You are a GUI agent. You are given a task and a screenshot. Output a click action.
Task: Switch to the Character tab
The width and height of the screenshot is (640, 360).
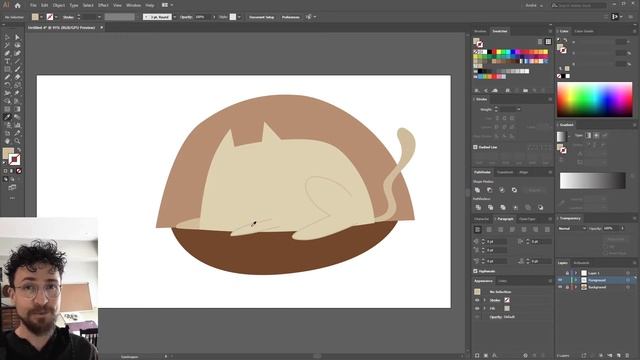pos(482,219)
